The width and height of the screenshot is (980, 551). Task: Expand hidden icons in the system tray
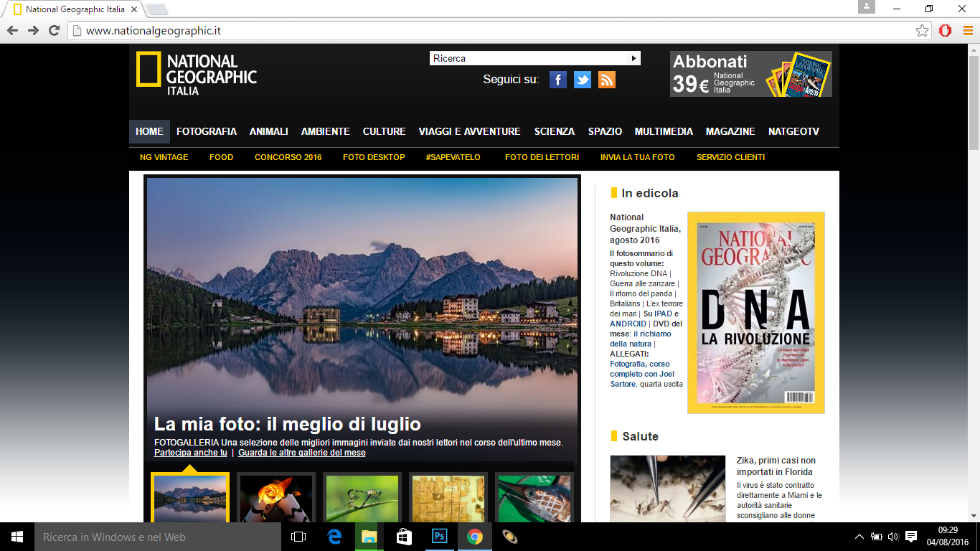858,536
